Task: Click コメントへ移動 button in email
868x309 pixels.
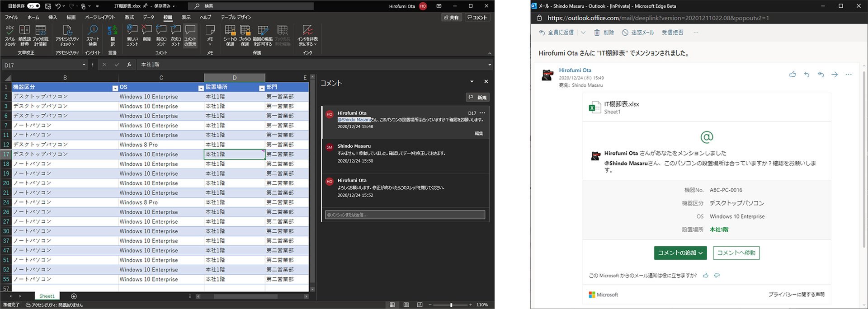Action: click(x=736, y=253)
